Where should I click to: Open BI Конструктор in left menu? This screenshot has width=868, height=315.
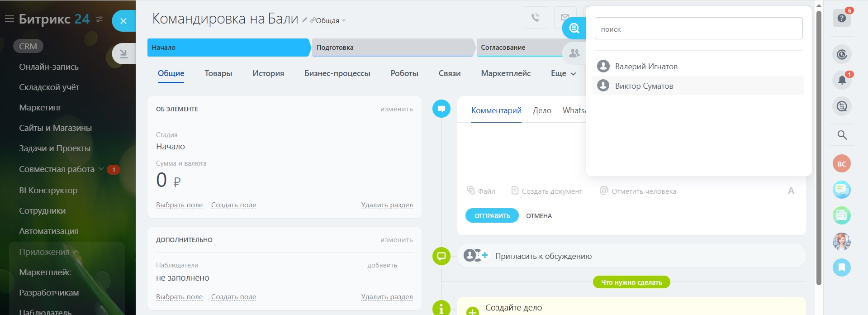point(48,190)
